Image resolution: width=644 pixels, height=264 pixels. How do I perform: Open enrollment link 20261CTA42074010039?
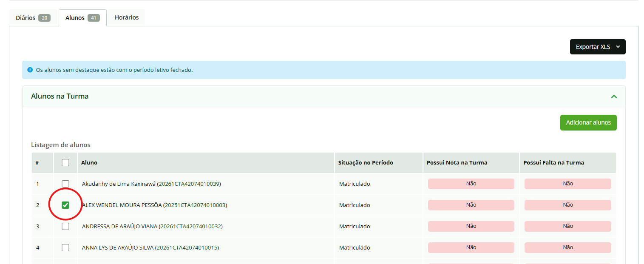click(189, 184)
